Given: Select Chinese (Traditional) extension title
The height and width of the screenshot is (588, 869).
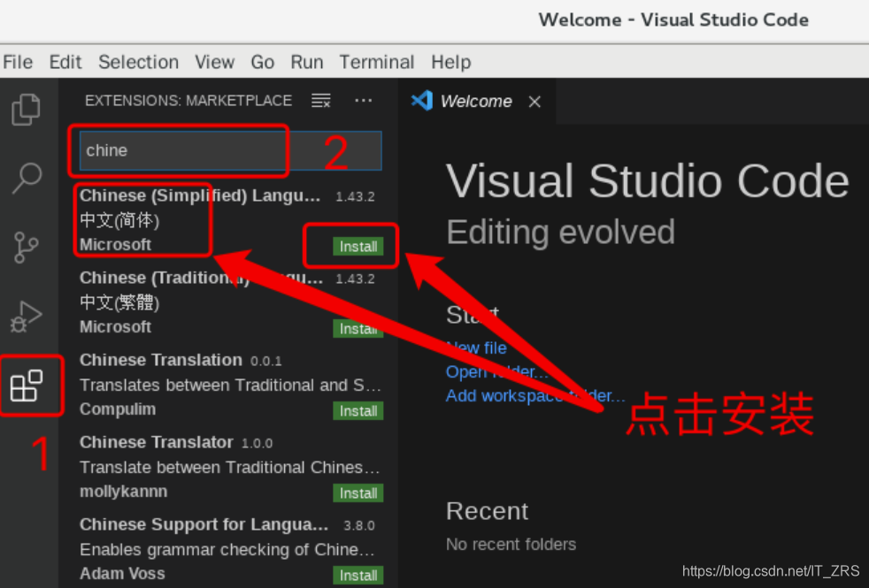Looking at the screenshot, I should [201, 278].
